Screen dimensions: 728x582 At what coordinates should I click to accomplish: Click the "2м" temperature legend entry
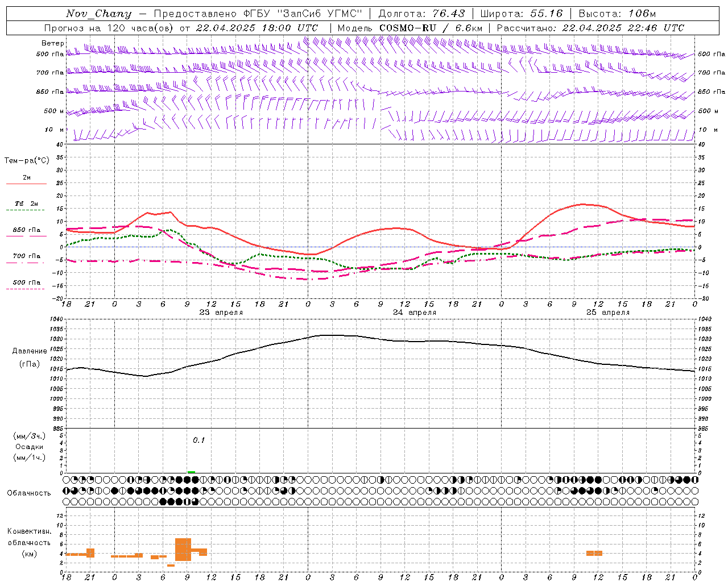tap(26, 178)
